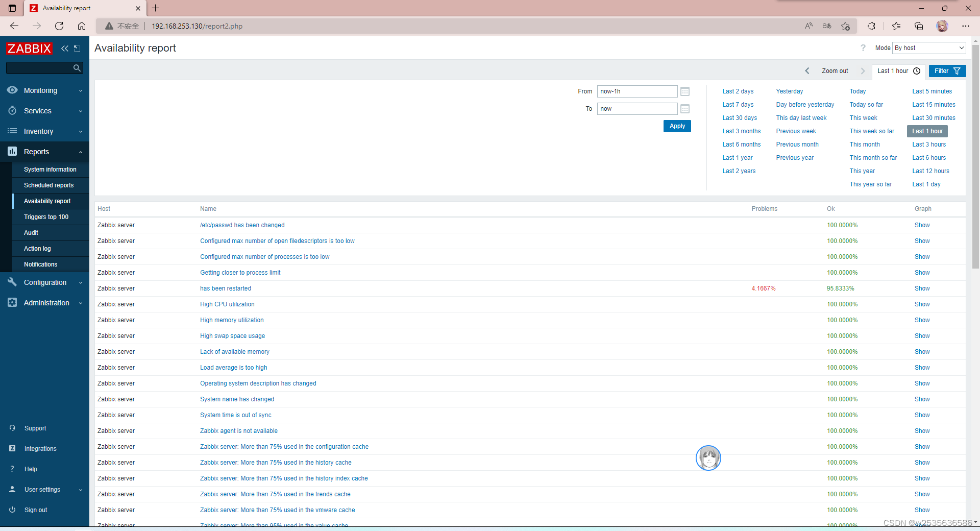Image resolution: width=980 pixels, height=531 pixels.
Task: Open Integrations from sidebar
Action: tap(40, 449)
